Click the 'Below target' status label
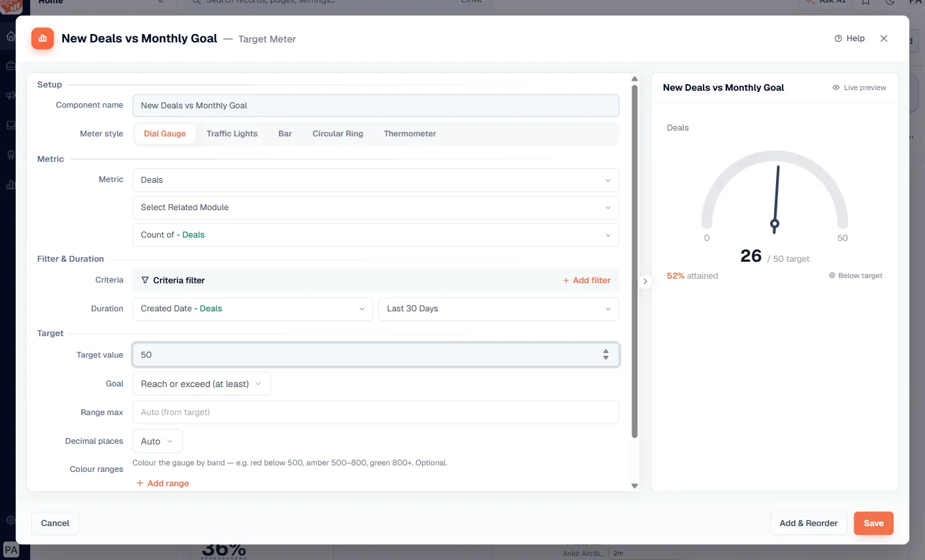The width and height of the screenshot is (925, 560). (856, 276)
